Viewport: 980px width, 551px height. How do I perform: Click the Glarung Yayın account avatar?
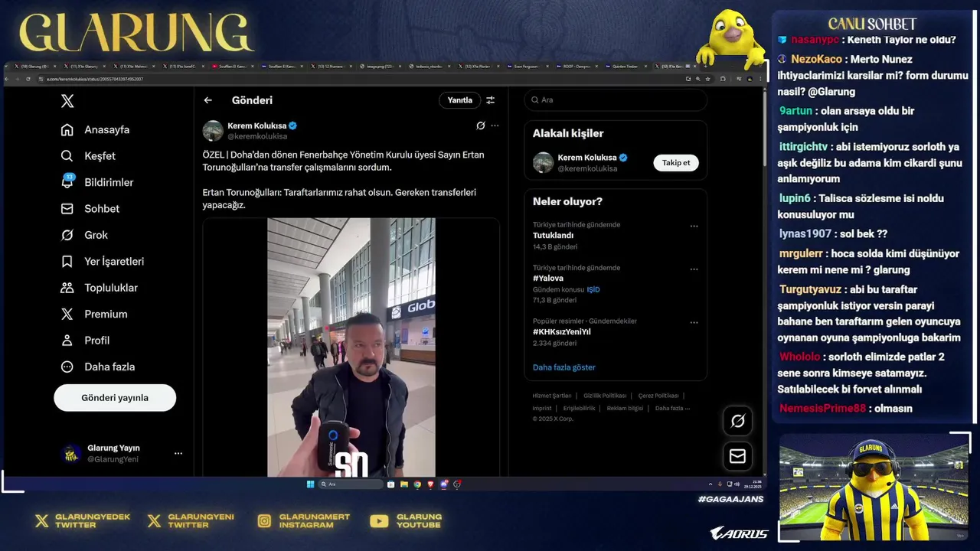(x=71, y=454)
